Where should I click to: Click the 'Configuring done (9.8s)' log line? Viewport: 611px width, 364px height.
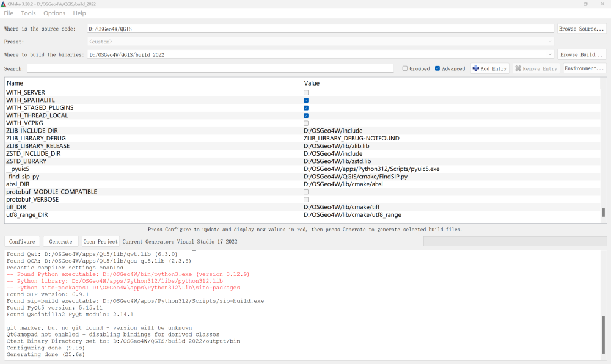point(46,348)
